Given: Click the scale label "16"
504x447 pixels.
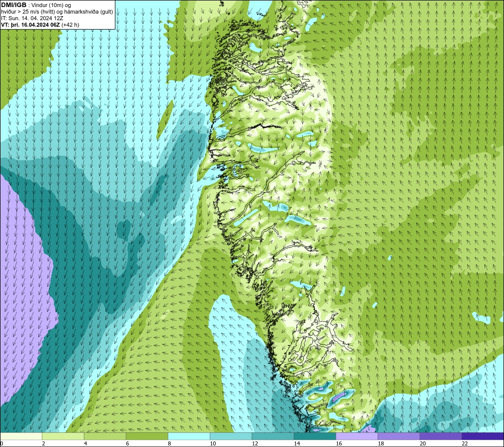Looking at the screenshot, I should (x=339, y=444).
